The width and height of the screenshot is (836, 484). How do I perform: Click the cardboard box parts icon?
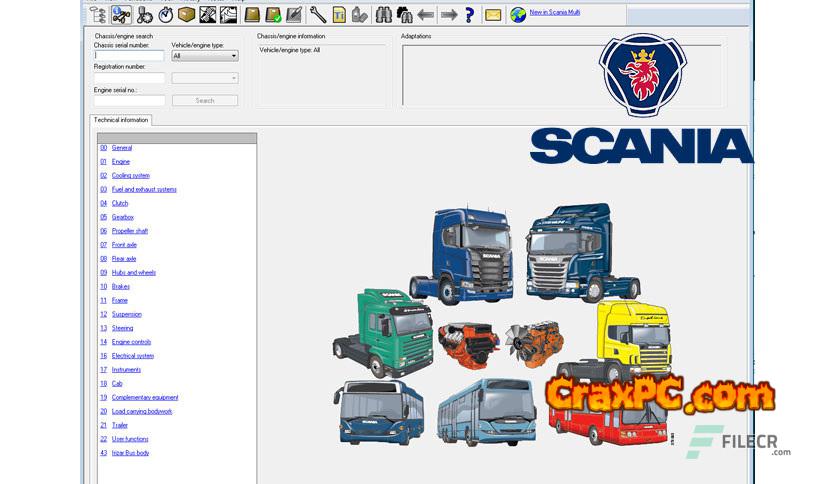point(186,14)
